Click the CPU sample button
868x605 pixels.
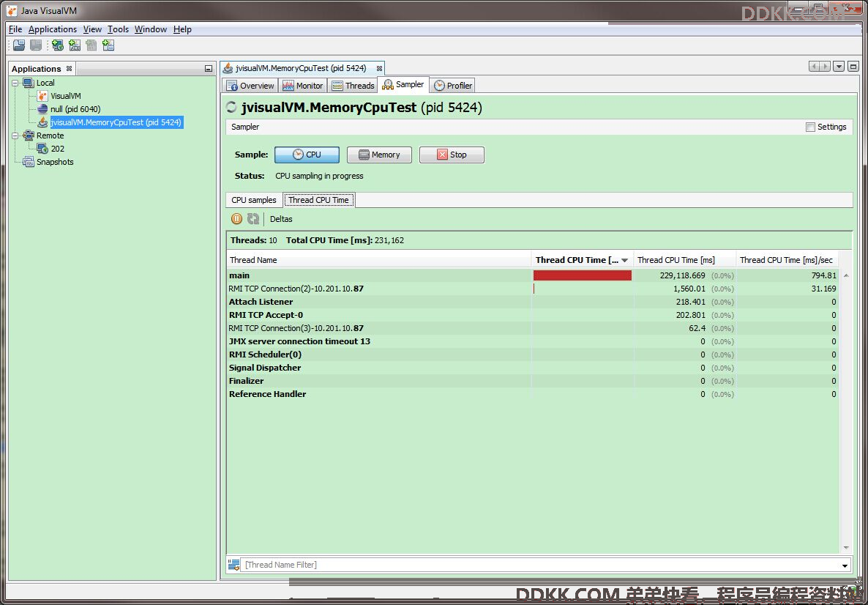(x=307, y=155)
